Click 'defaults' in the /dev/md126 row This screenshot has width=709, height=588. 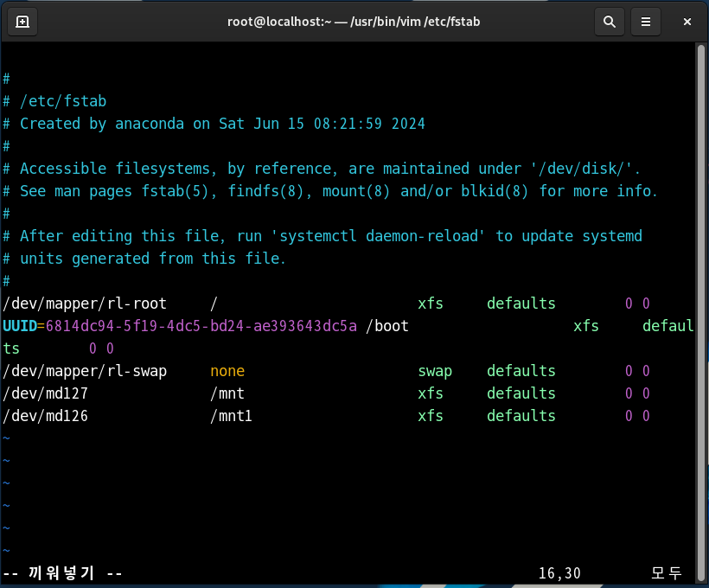[x=521, y=416]
